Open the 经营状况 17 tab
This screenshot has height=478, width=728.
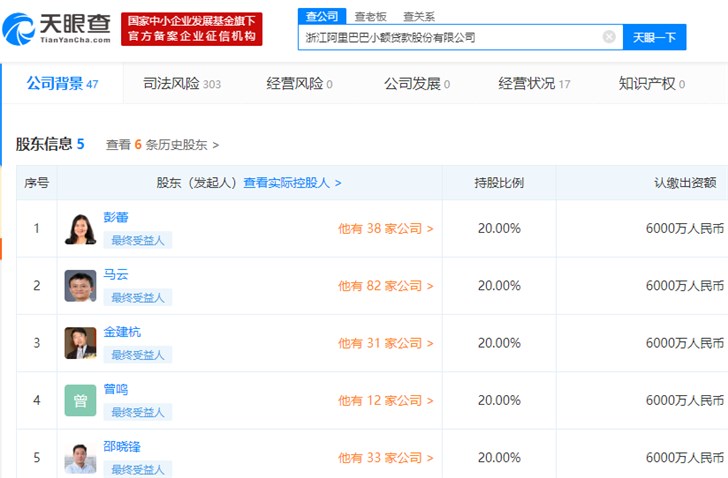(534, 84)
